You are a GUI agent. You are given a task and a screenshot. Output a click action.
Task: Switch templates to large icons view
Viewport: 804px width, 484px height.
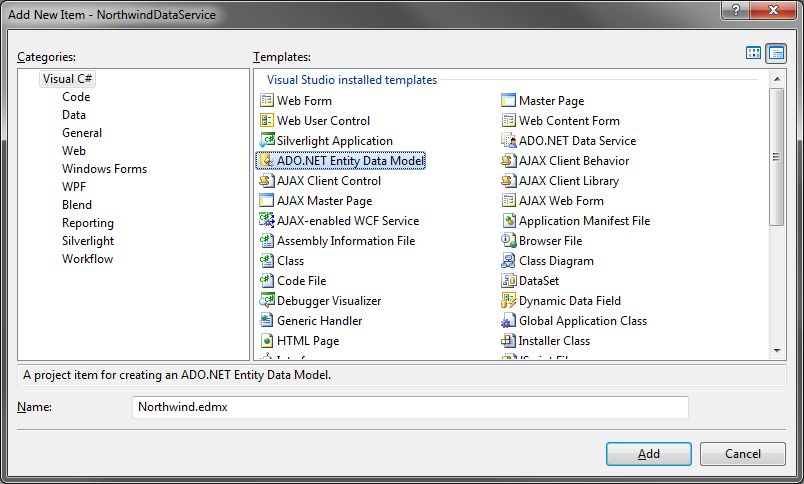[x=753, y=53]
